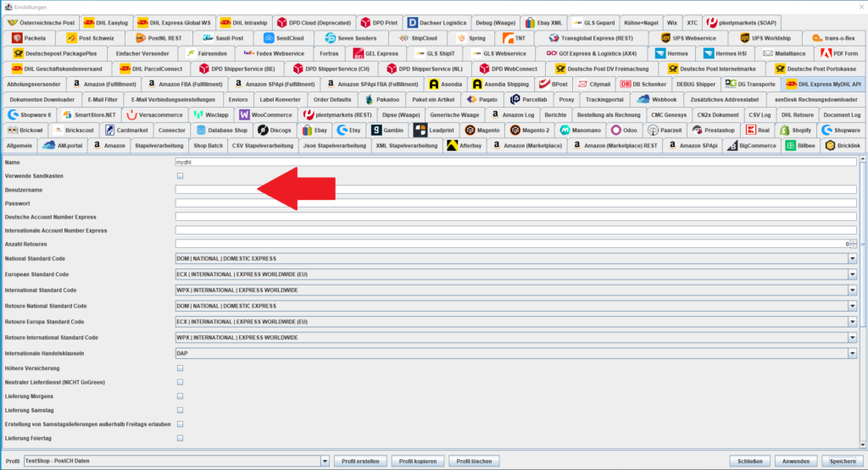Select the Asendia tab icon

433,84
